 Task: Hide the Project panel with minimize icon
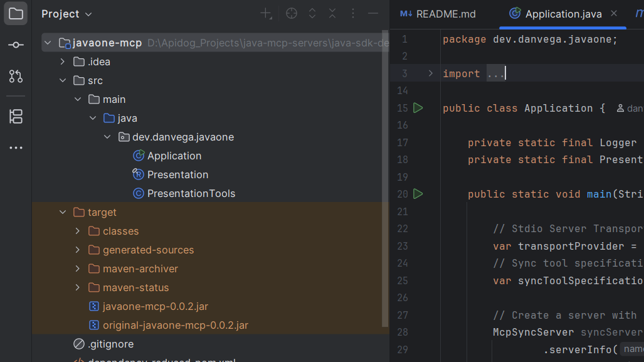point(373,14)
